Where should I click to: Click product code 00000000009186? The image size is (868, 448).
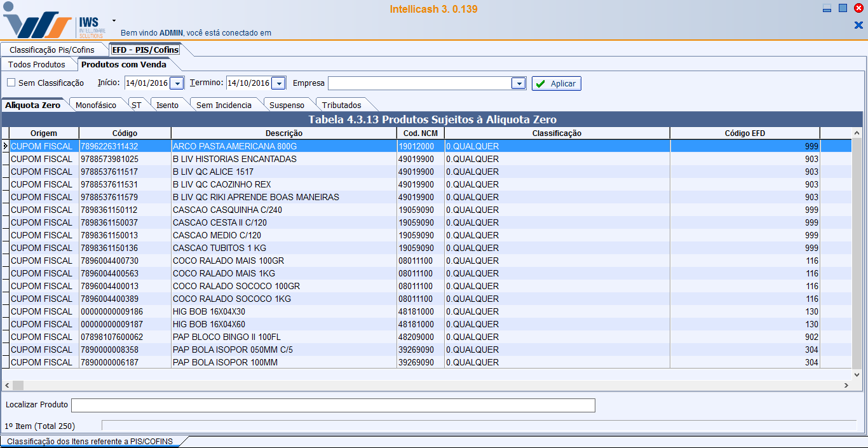pos(112,311)
